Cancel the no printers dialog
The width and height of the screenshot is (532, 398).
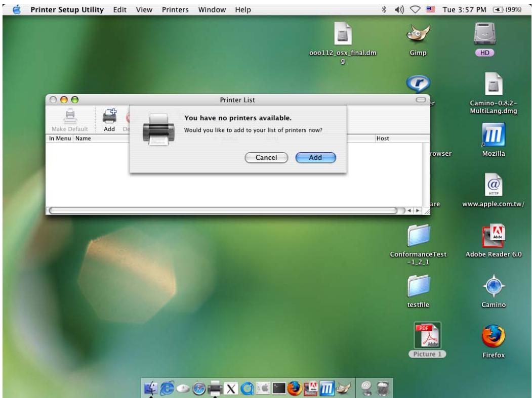tap(266, 157)
